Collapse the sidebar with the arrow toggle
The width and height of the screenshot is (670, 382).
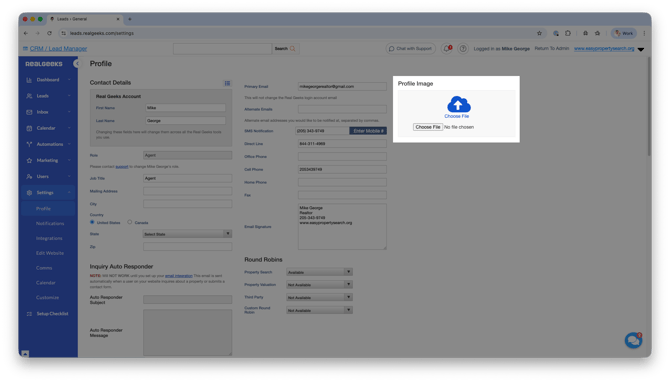(76, 64)
